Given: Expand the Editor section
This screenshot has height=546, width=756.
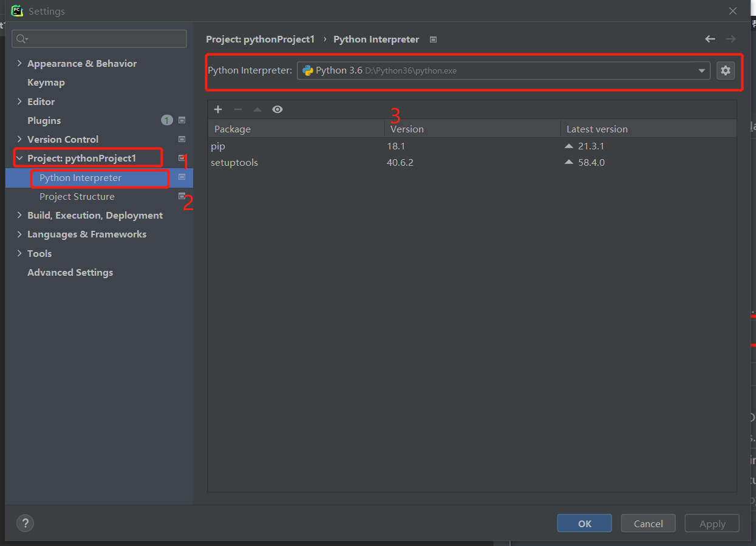Looking at the screenshot, I should [x=20, y=101].
